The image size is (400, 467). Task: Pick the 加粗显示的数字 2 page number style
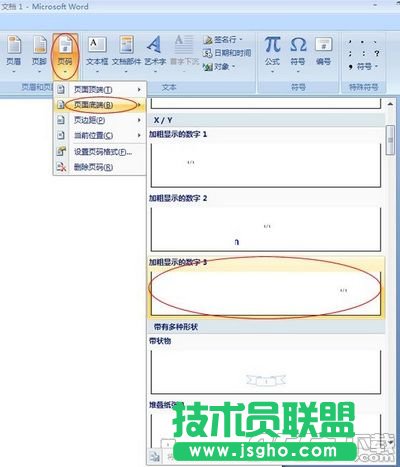click(266, 224)
